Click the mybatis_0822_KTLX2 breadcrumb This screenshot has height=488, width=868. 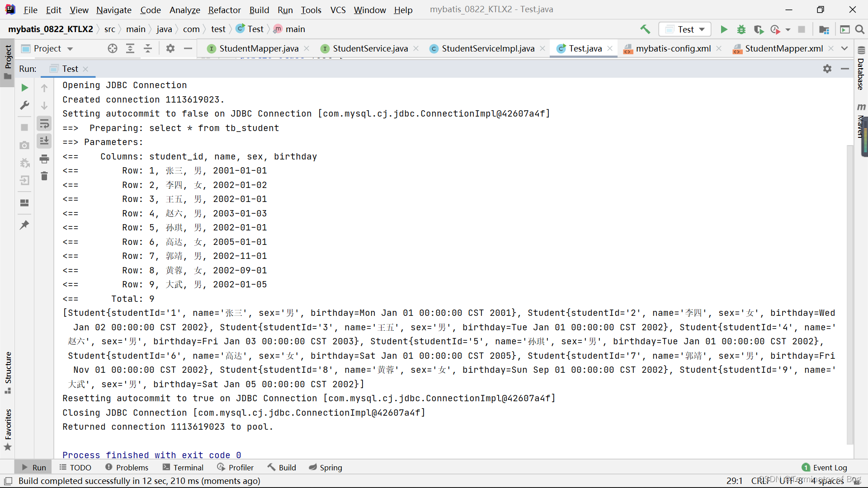point(50,29)
